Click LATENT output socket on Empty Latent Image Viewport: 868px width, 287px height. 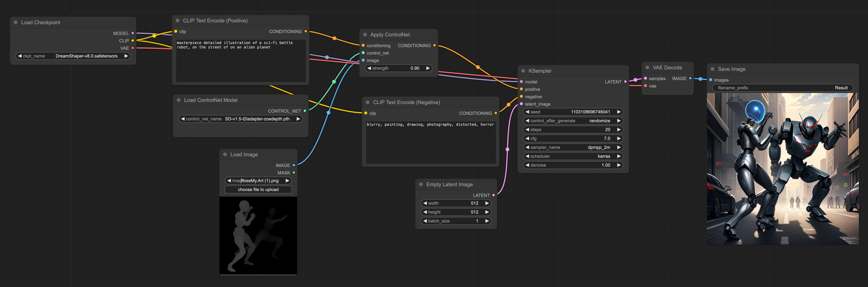pos(493,195)
